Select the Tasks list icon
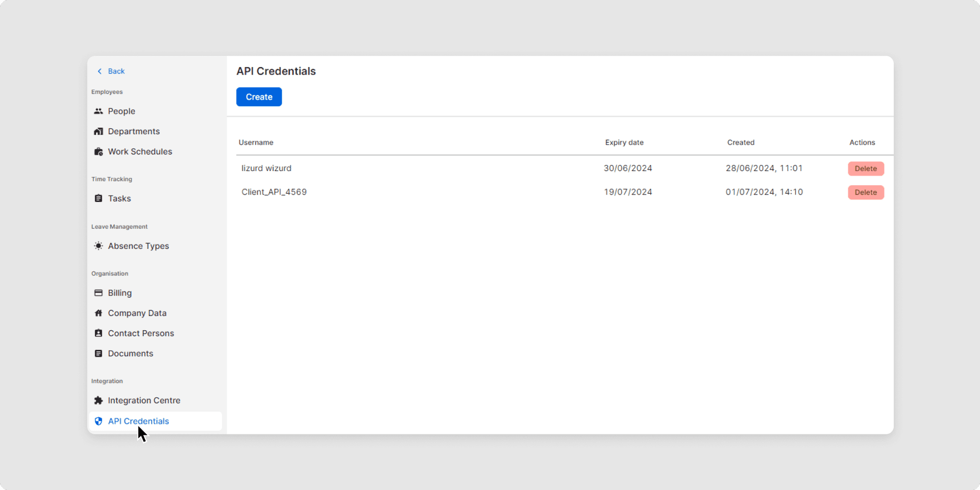980x490 pixels. [98, 198]
